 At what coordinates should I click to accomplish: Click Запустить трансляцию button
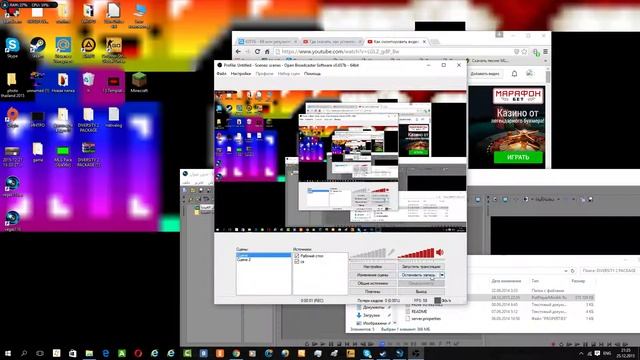[421, 267]
